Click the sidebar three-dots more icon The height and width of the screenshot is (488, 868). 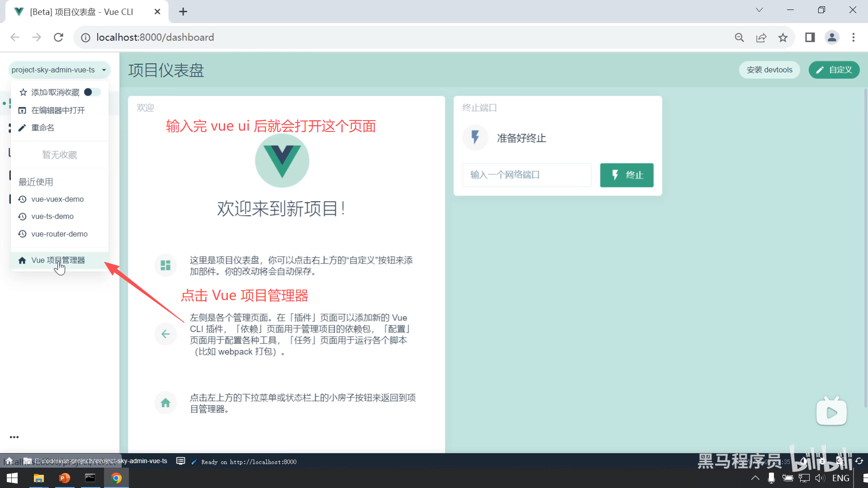tap(14, 437)
